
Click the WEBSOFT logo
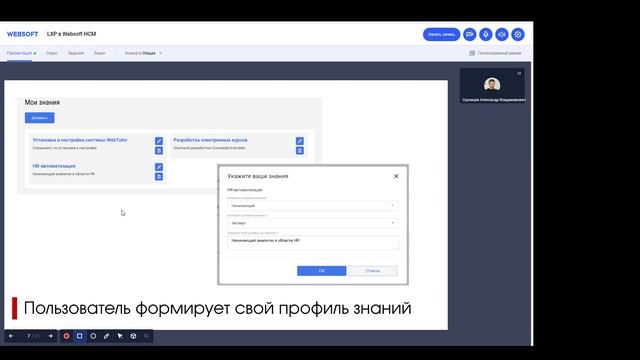22,34
